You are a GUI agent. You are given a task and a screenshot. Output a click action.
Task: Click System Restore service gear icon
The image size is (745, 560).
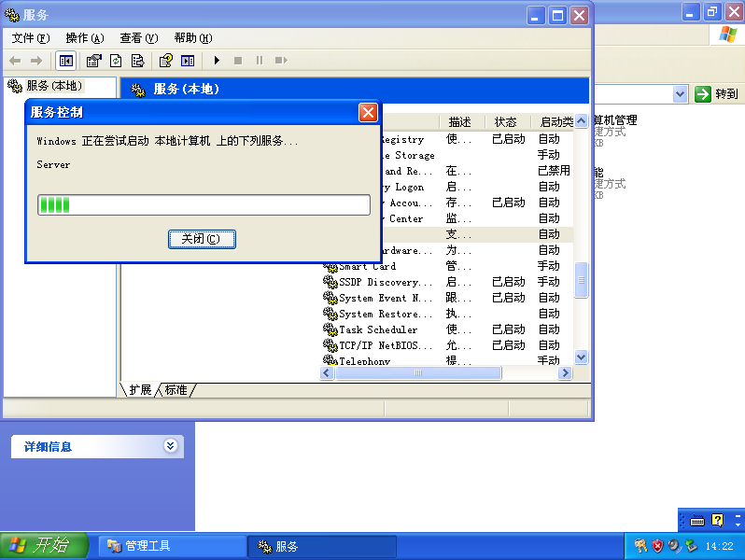pos(330,314)
